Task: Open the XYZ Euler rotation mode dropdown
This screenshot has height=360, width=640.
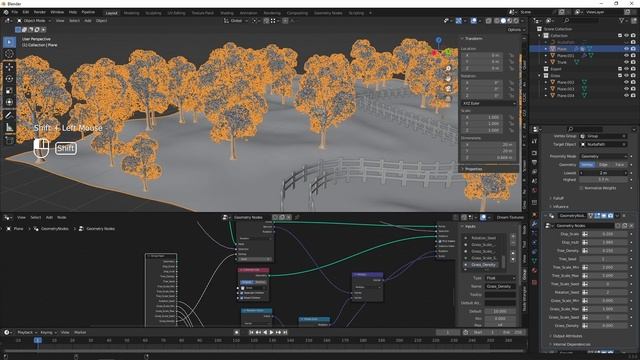Action: click(489, 103)
